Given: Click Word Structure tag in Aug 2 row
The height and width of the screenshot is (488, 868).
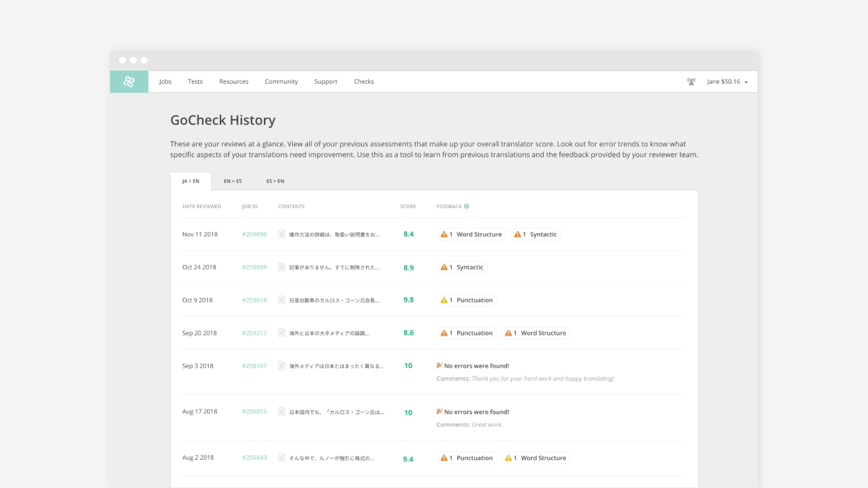Looking at the screenshot, I should click(535, 458).
